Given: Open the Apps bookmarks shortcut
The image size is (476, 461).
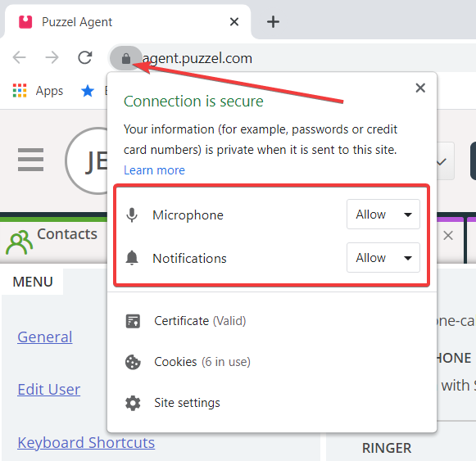Looking at the screenshot, I should click(38, 91).
